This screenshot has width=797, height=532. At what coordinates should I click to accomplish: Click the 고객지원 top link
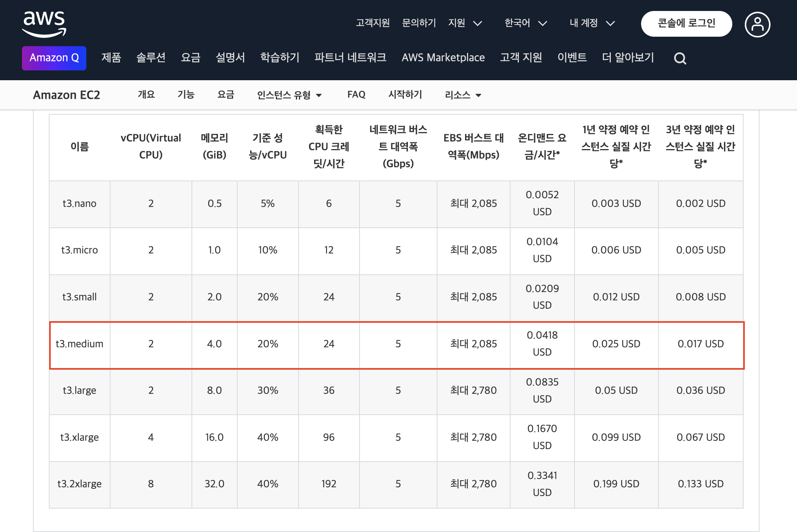coord(372,23)
